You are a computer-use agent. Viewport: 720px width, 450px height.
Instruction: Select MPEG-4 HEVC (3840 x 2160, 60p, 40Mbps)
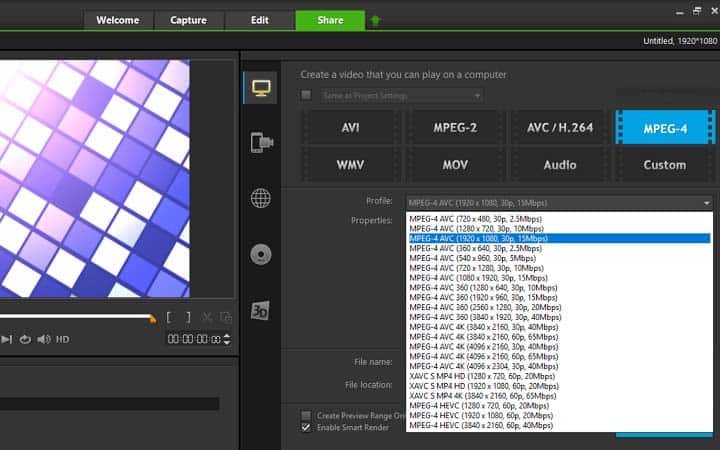point(559,425)
